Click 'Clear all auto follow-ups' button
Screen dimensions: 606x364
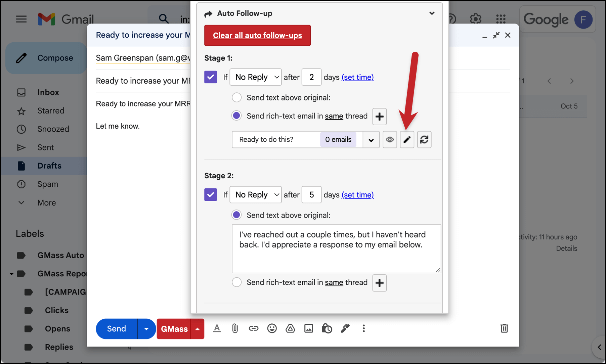coord(257,35)
